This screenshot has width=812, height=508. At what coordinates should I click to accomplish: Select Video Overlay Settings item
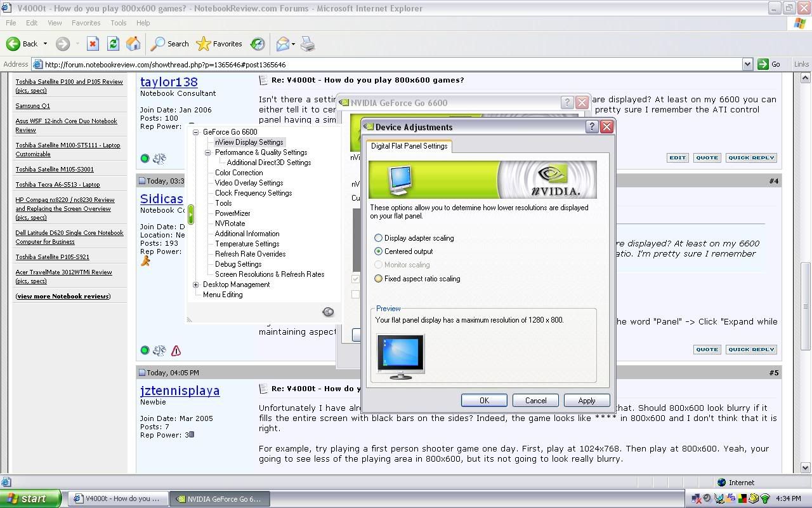tap(249, 183)
